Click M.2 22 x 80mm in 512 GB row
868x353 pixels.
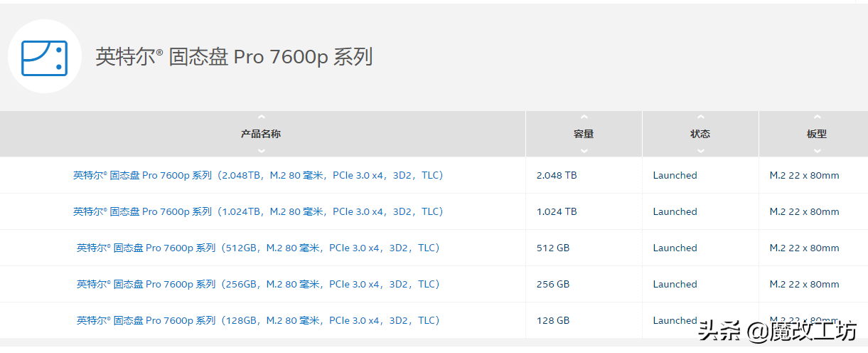tap(804, 248)
